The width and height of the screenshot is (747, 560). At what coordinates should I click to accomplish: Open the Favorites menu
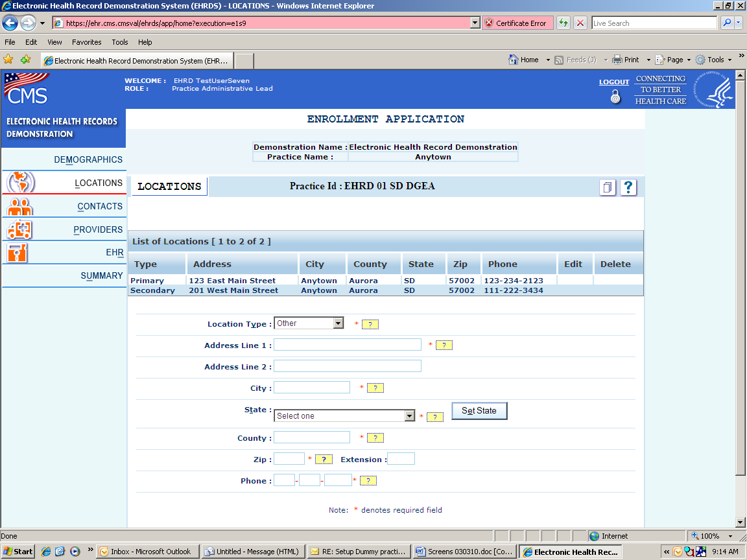(86, 42)
